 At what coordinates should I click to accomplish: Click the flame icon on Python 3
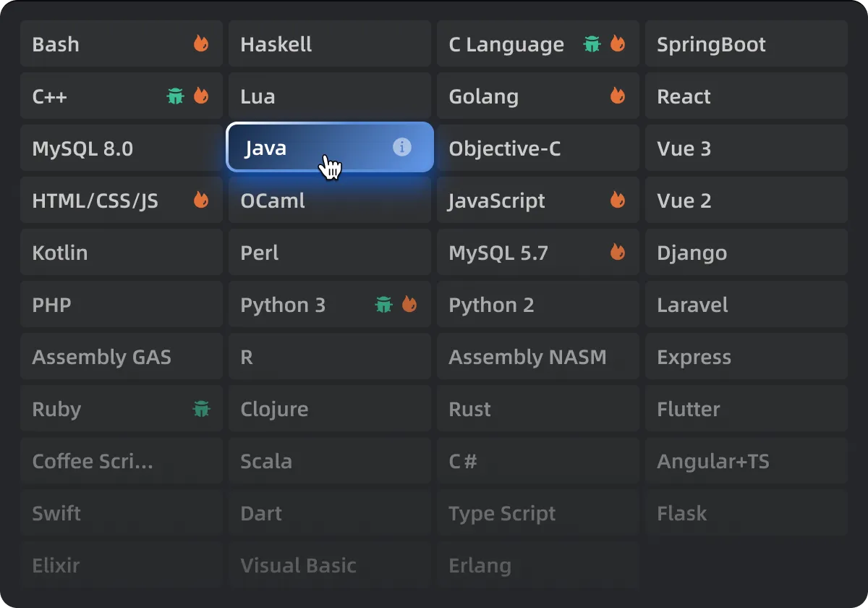click(x=409, y=305)
